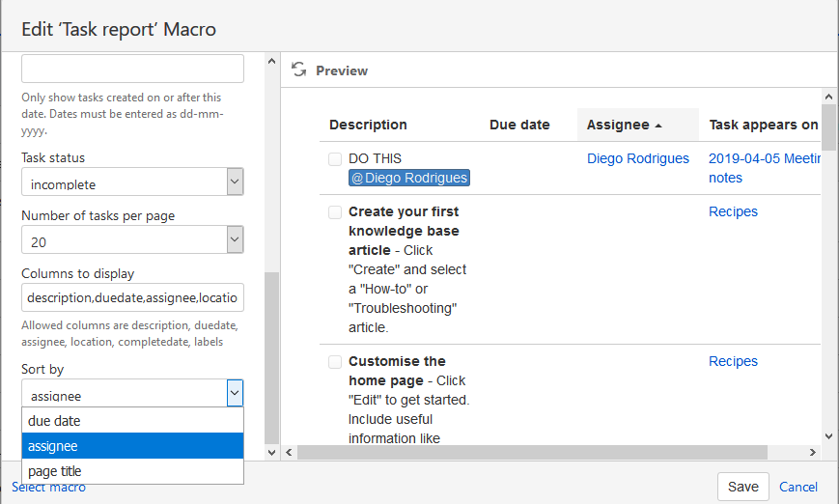839x504 pixels.
Task: Click left panel scroll down arrow
Action: [x=272, y=453]
